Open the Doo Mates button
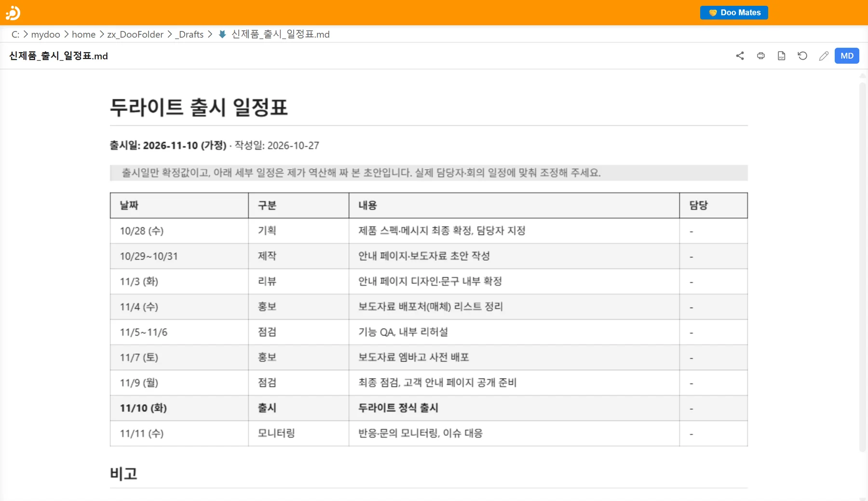The height and width of the screenshot is (501, 868). 734,13
